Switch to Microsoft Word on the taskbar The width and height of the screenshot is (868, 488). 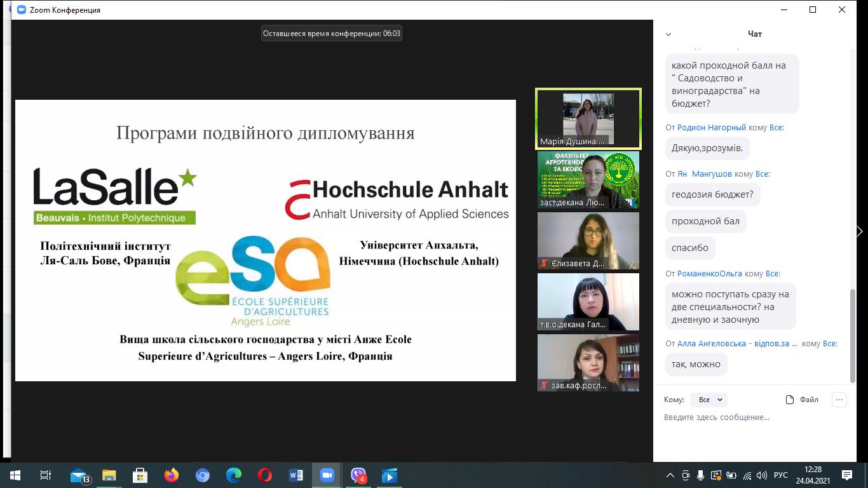296,475
